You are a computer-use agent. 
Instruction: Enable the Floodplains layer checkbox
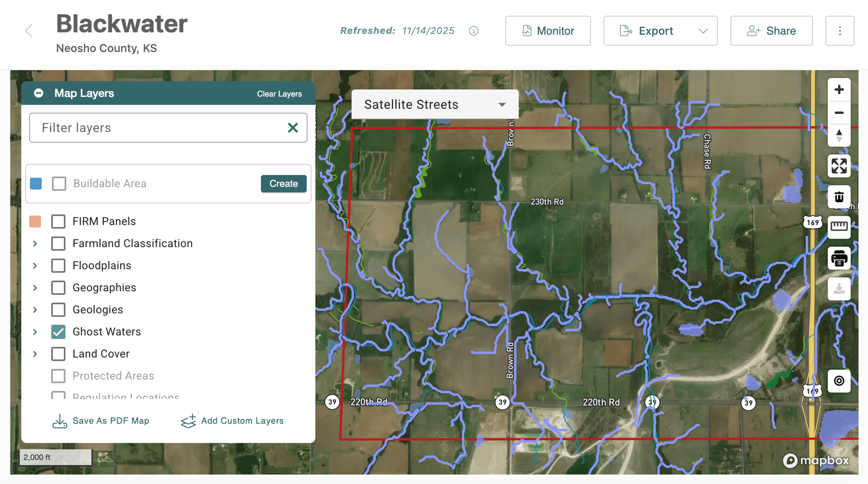pyautogui.click(x=59, y=266)
